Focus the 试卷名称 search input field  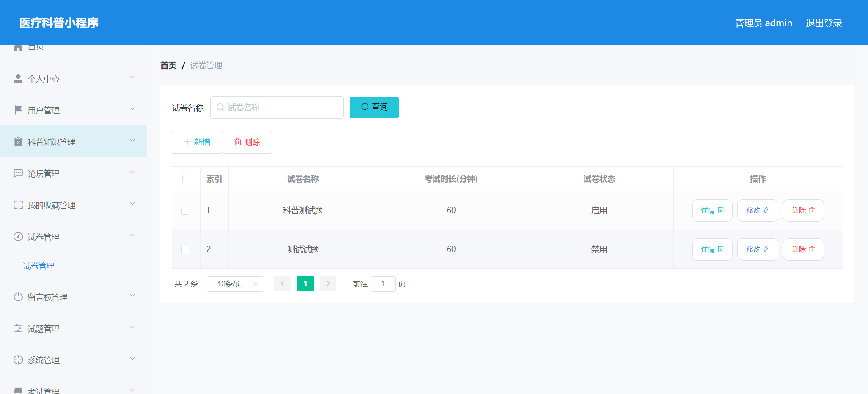point(277,108)
